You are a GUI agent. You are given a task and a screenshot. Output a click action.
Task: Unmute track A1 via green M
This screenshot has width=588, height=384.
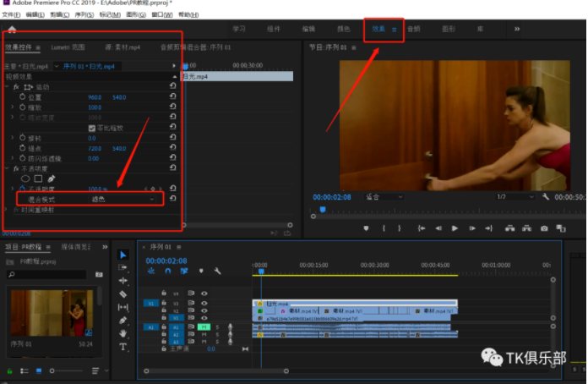(x=204, y=327)
